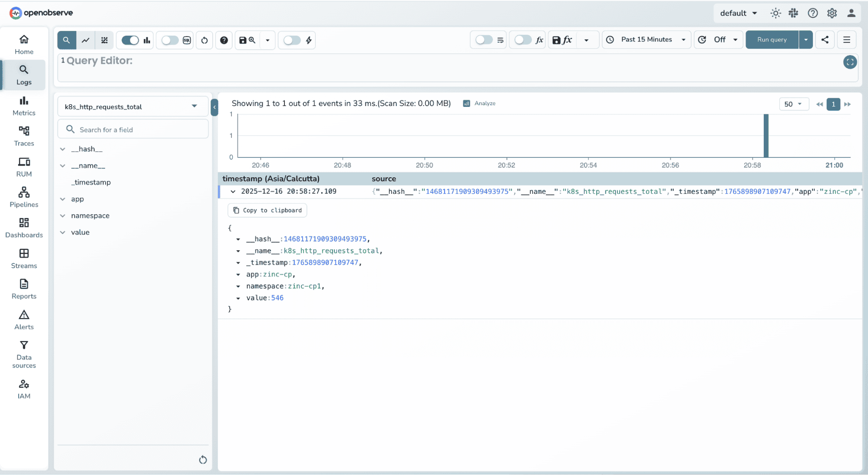The width and height of the screenshot is (868, 475).
Task: Navigate to Dashboards via sidebar icon
Action: click(24, 227)
